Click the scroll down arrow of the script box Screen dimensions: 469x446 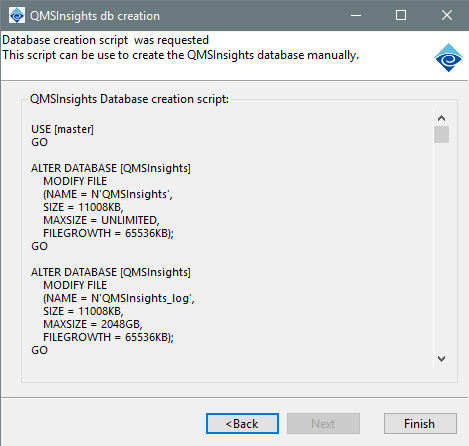coord(441,359)
